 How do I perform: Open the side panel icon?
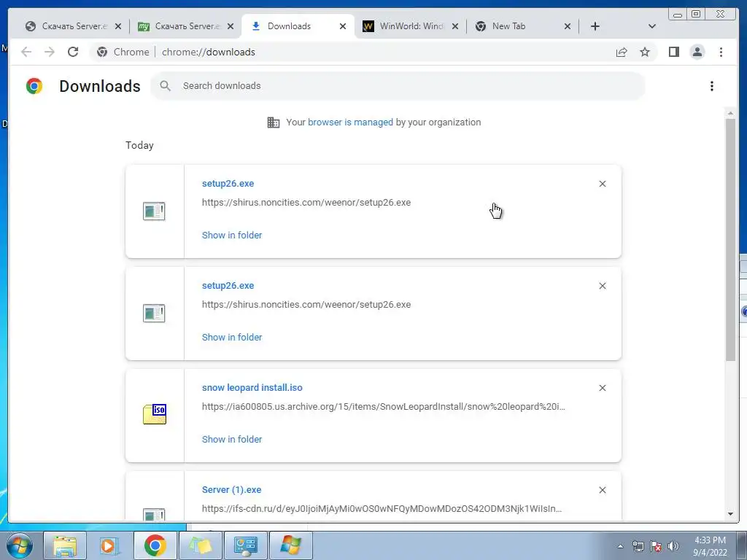(x=673, y=52)
